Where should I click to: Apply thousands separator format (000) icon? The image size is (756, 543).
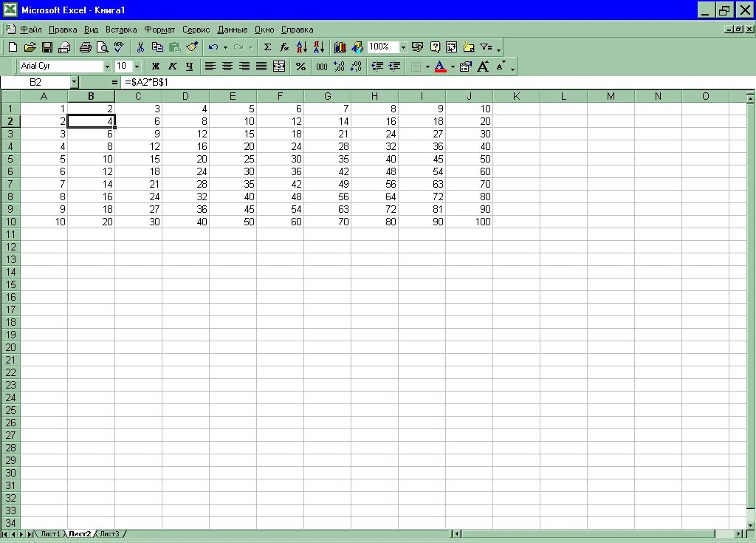click(322, 66)
